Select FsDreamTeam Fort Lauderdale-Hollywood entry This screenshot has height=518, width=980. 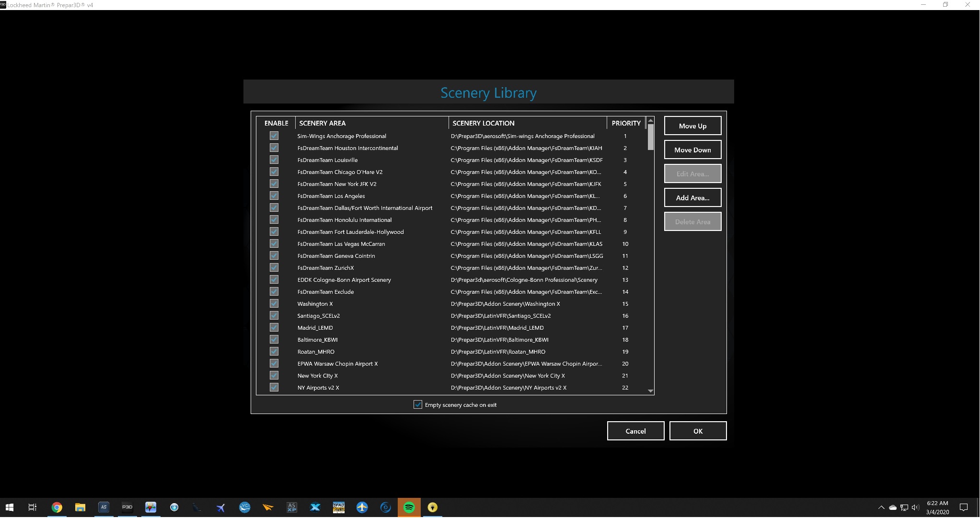tap(451, 232)
